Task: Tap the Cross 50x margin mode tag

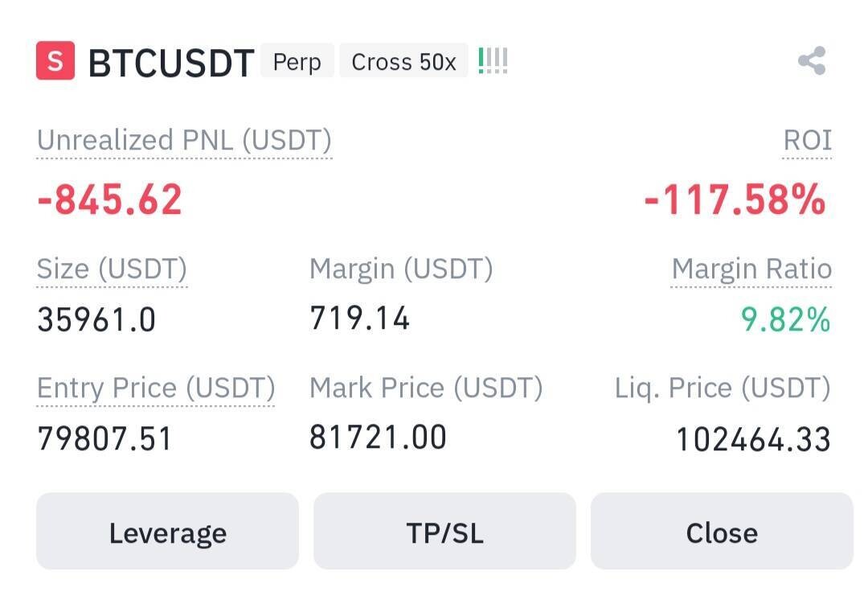Action: coord(403,62)
